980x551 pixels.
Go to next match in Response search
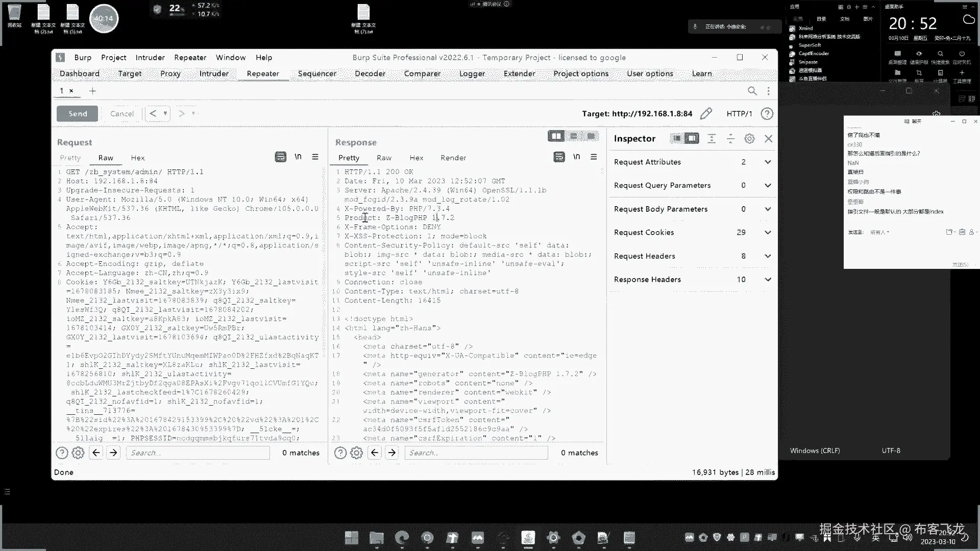[x=391, y=453]
